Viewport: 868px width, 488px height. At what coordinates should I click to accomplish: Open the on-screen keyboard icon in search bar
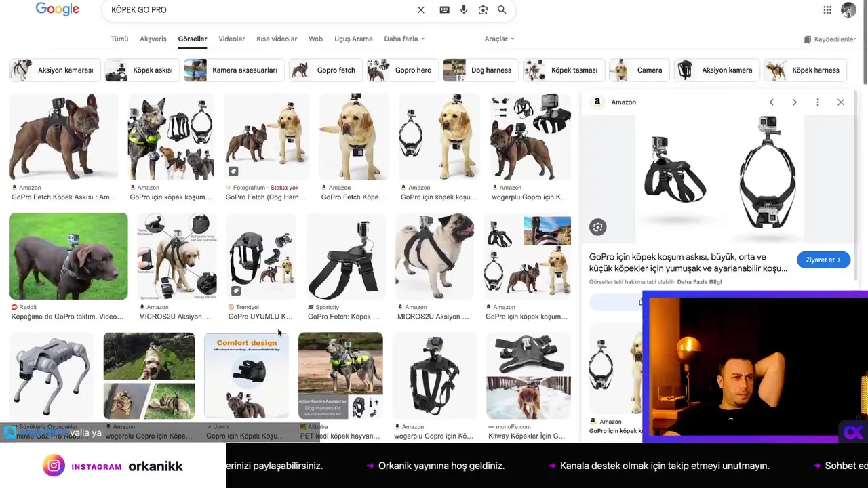click(444, 10)
